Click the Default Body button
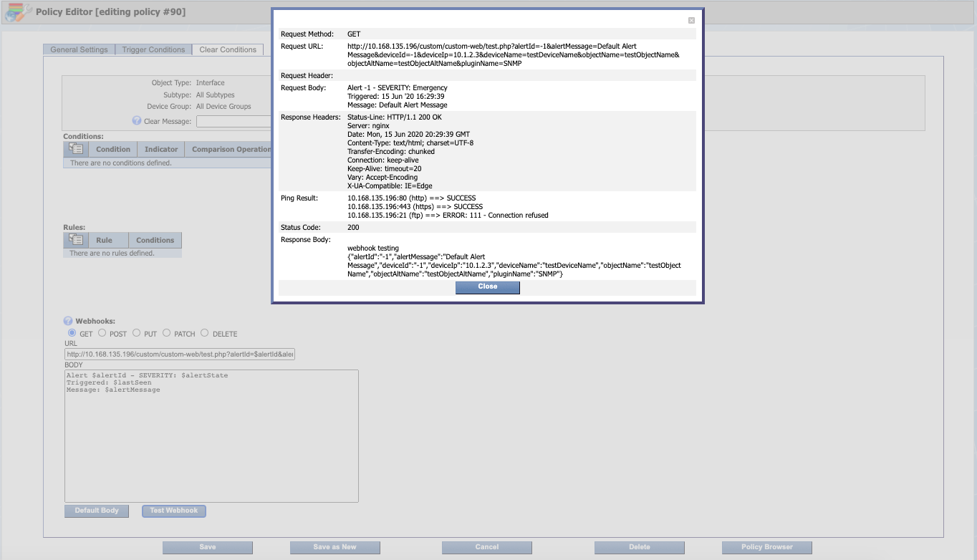Screen dimensions: 977x560 pyautogui.click(x=97, y=511)
